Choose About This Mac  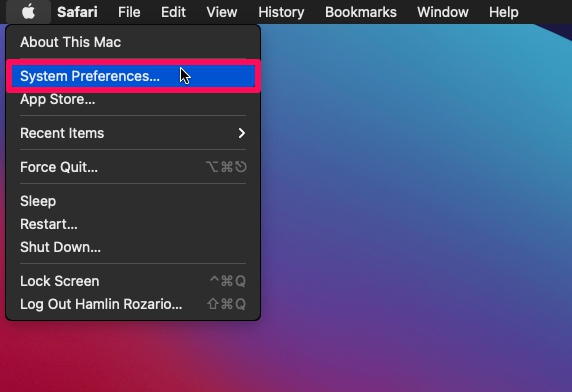[133, 42]
